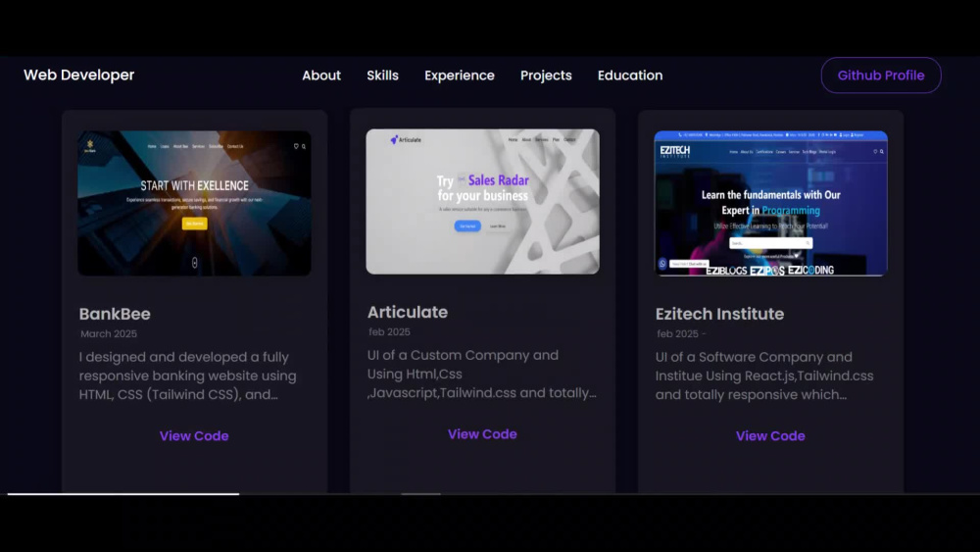
Task: Click the WhatsApp icon in Ezitech preview
Action: pos(662,264)
